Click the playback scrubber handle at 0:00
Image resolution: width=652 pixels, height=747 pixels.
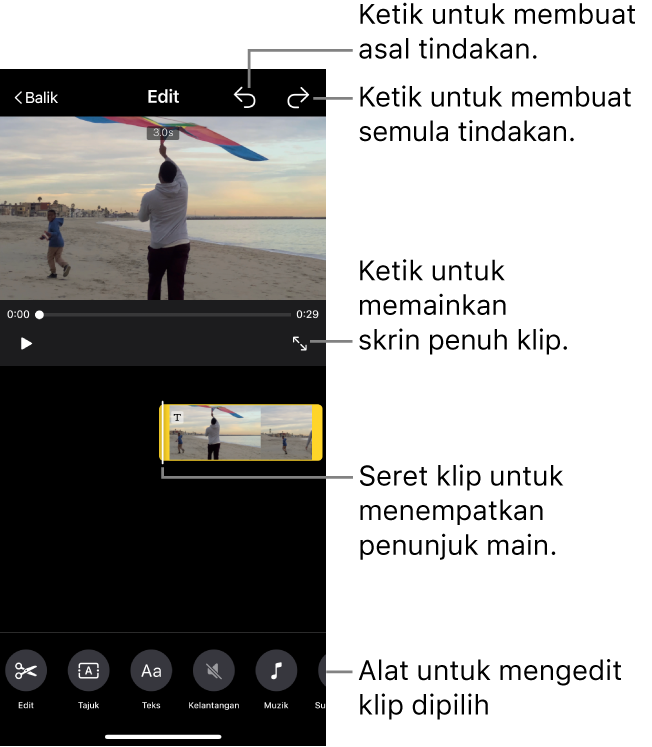point(40,314)
